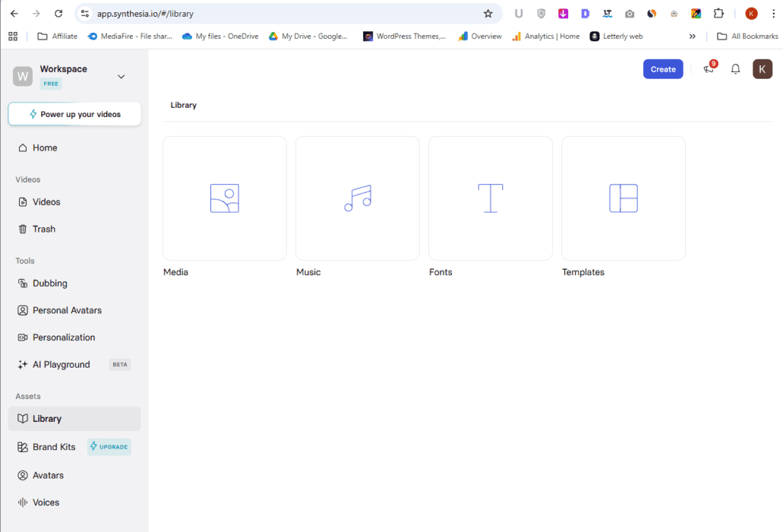Open the Chrome profile K avatar
Image resolution: width=783 pixels, height=532 pixels.
pyautogui.click(x=751, y=14)
